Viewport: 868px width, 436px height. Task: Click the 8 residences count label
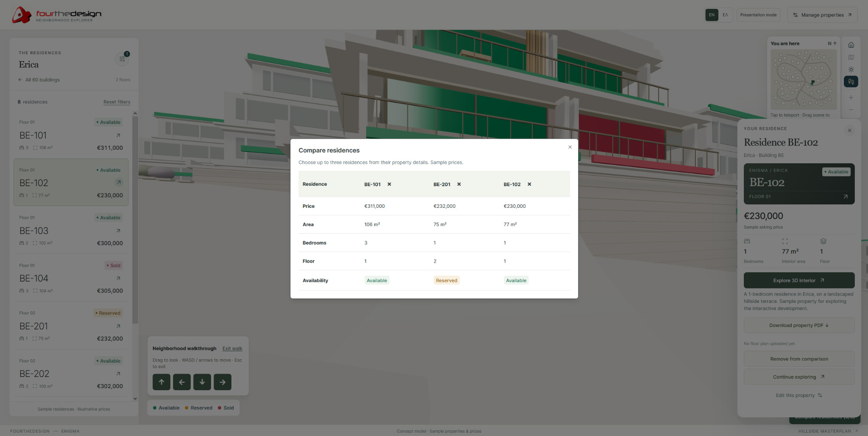(x=33, y=102)
